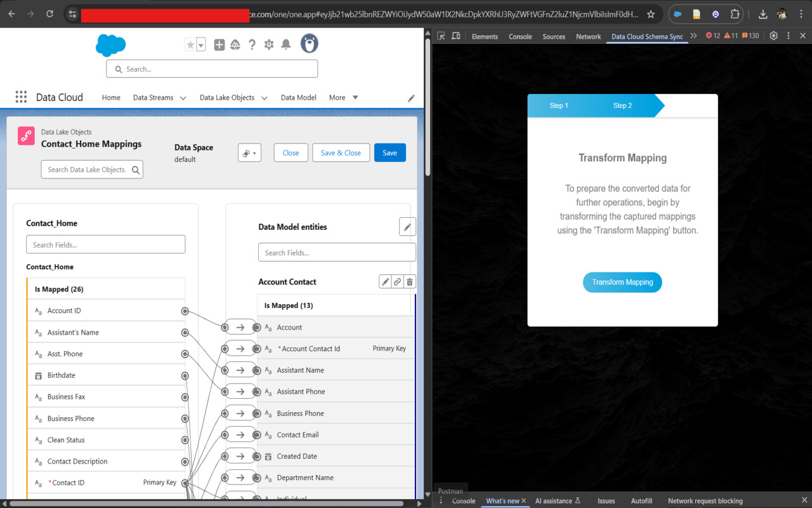Open Salesforce help question mark
Screen dimensions: 812x508
(252, 44)
